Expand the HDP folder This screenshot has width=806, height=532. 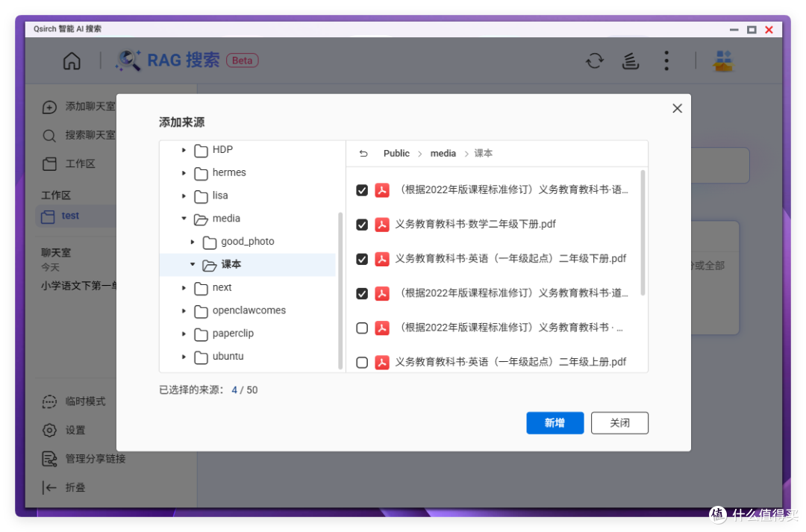coord(184,150)
